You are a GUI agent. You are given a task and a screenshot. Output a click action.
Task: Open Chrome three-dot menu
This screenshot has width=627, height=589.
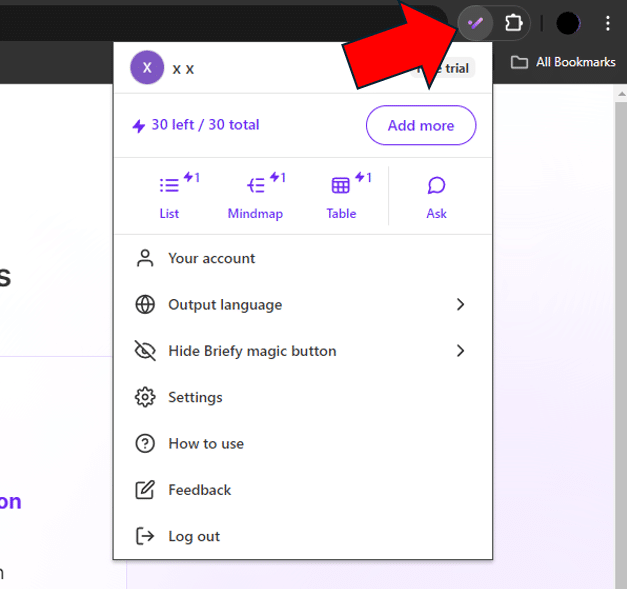point(608,22)
